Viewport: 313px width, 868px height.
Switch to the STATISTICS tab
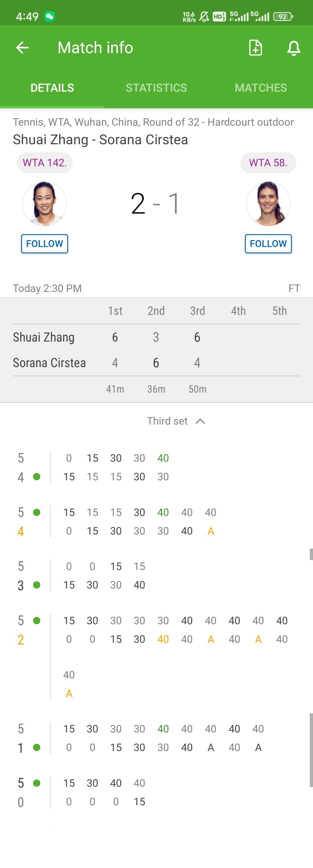[156, 88]
